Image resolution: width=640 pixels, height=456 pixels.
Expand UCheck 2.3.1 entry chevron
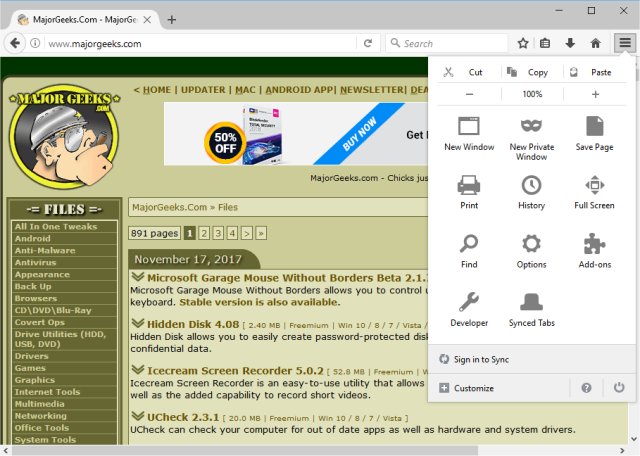138,416
